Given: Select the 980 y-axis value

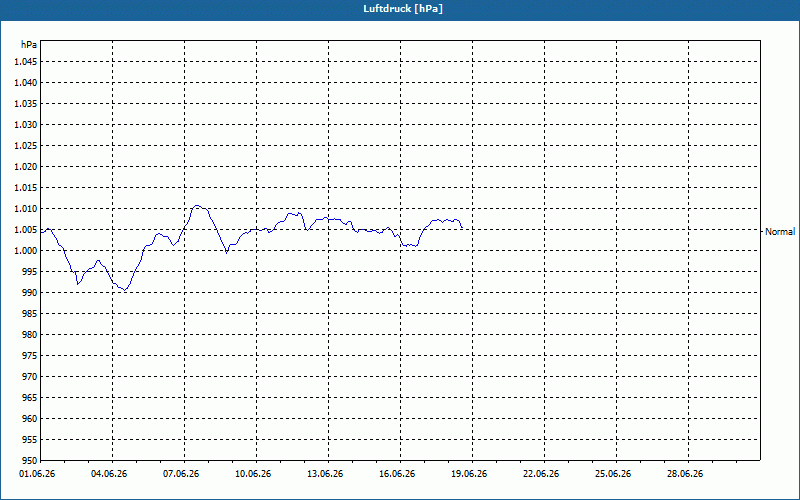Looking at the screenshot, I should [30, 335].
